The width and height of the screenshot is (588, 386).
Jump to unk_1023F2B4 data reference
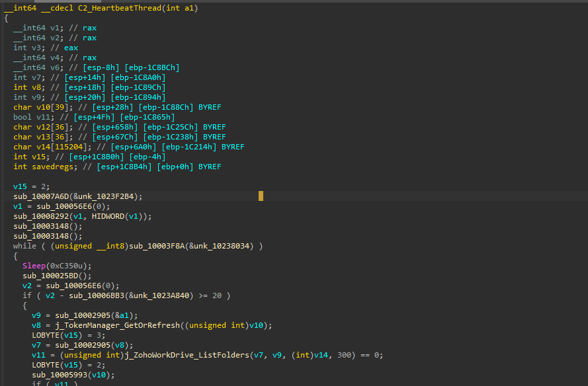tap(106, 196)
